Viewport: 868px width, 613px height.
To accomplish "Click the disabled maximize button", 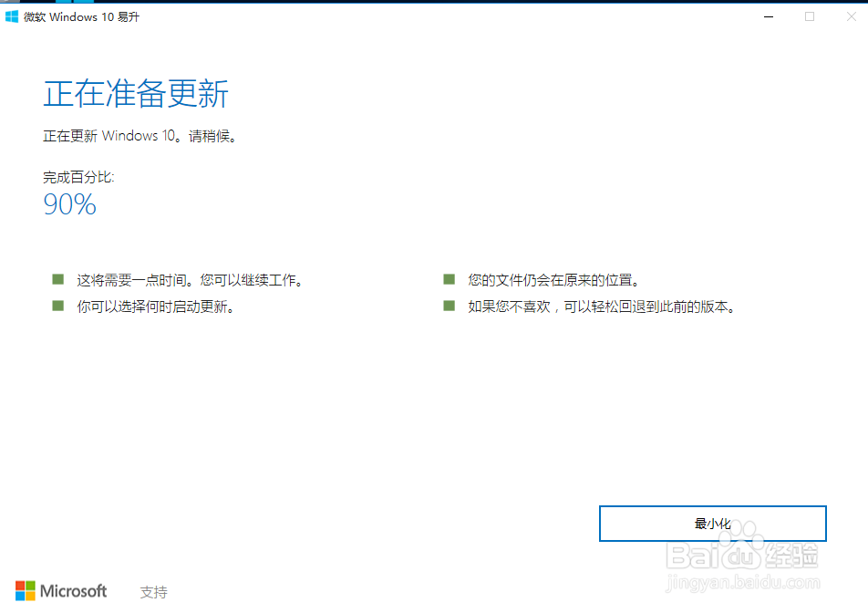I will [x=810, y=16].
